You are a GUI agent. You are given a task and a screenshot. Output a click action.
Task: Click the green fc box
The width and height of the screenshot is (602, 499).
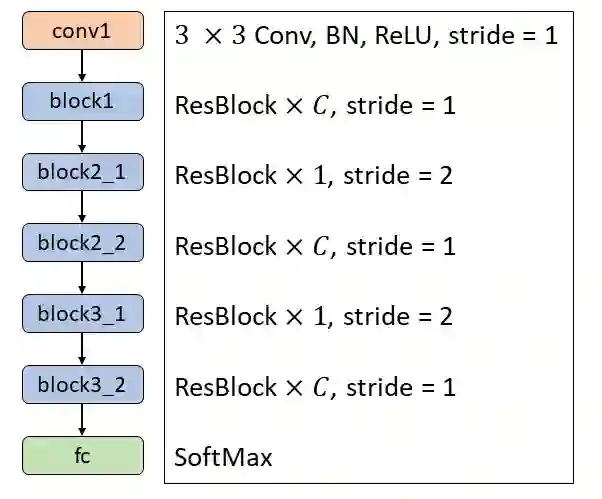pos(83,455)
